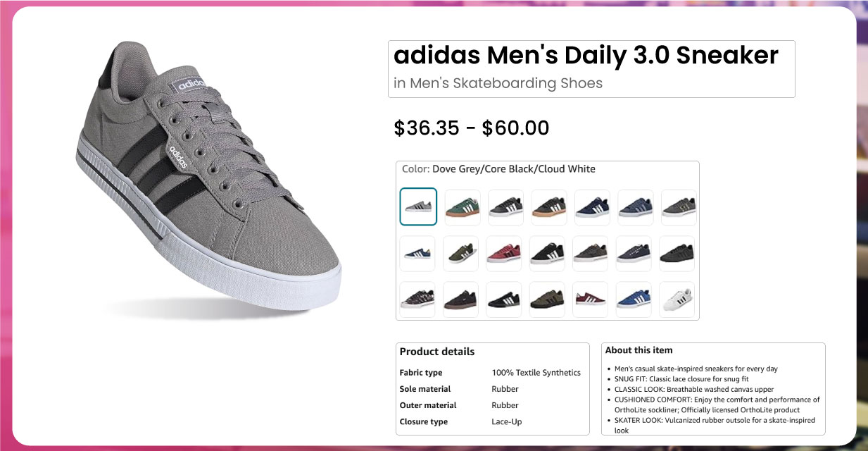Select the Dove Grey highlighted shoe swatch
The image size is (868, 451).
[x=418, y=206]
